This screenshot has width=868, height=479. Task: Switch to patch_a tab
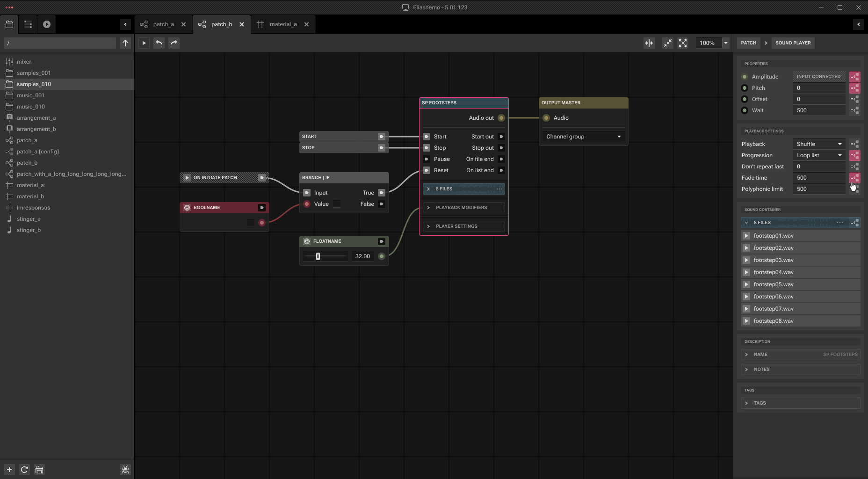163,24
